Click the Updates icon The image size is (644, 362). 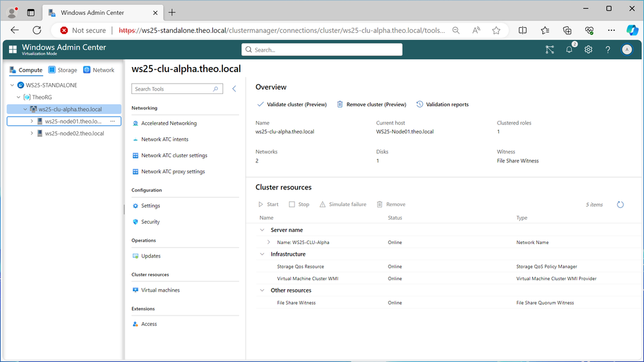(x=135, y=256)
